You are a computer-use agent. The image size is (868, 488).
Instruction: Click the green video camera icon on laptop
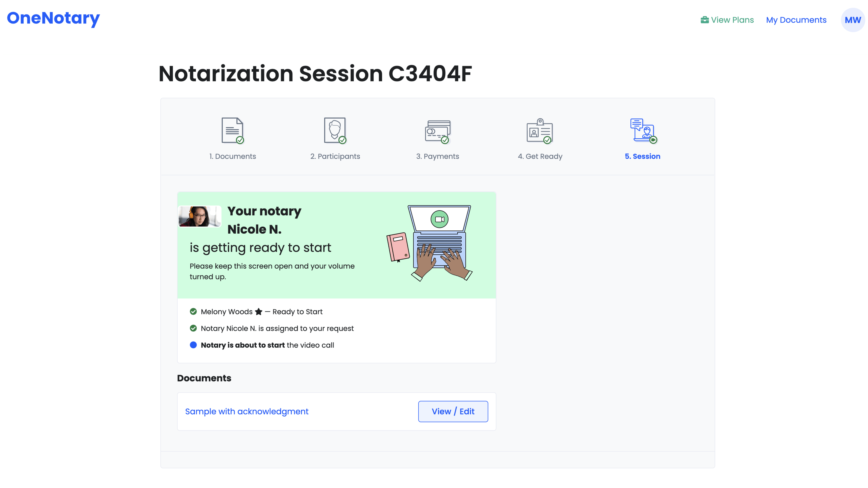(439, 219)
